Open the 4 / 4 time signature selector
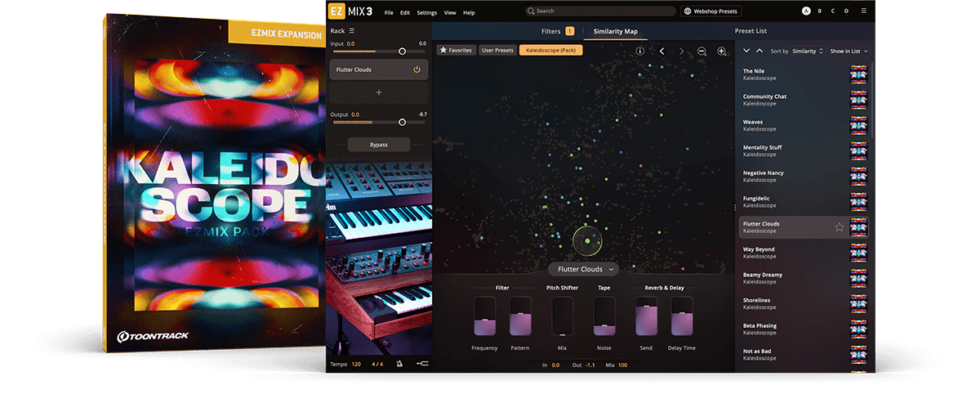Screen dimensions: 980x399 click(x=377, y=364)
